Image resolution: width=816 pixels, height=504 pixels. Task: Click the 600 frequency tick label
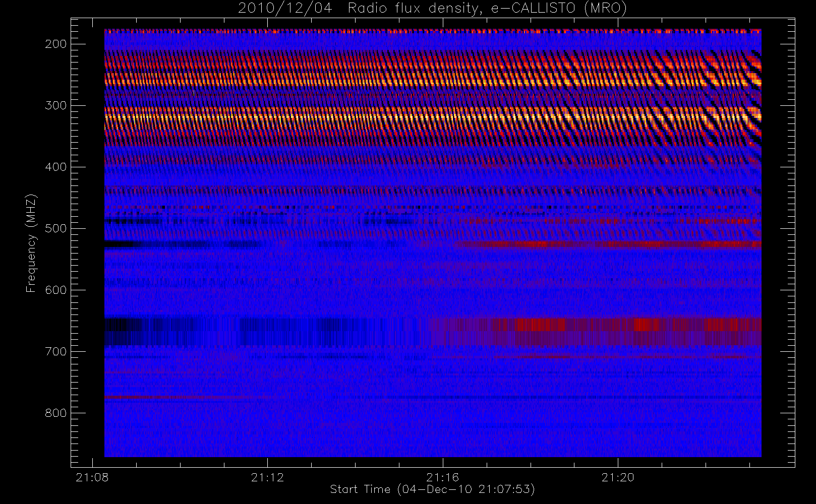pos(55,290)
